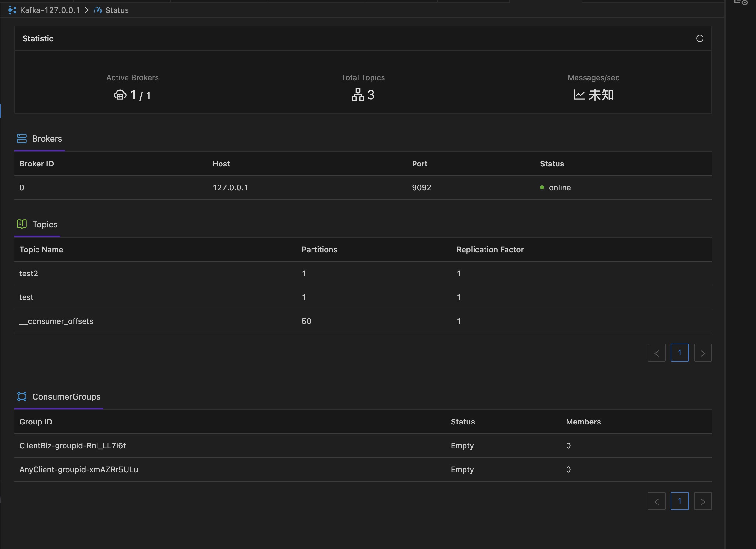Go to previous page of Topics table
This screenshot has height=549, width=756.
click(x=656, y=353)
